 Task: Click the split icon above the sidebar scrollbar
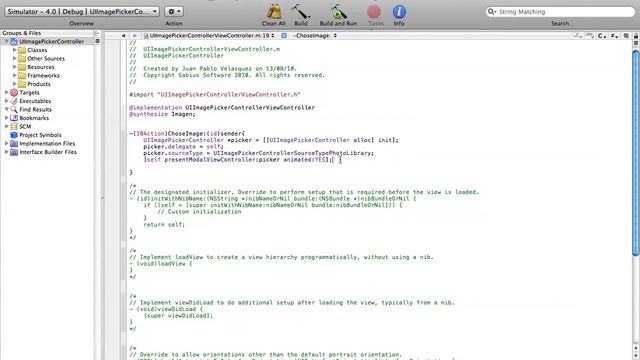point(98,41)
